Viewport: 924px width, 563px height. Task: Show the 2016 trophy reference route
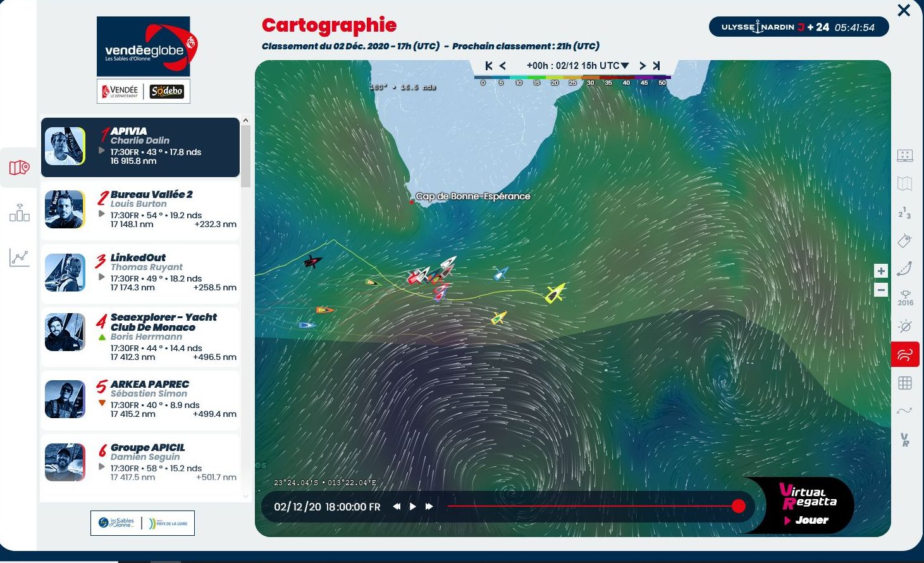click(x=905, y=298)
